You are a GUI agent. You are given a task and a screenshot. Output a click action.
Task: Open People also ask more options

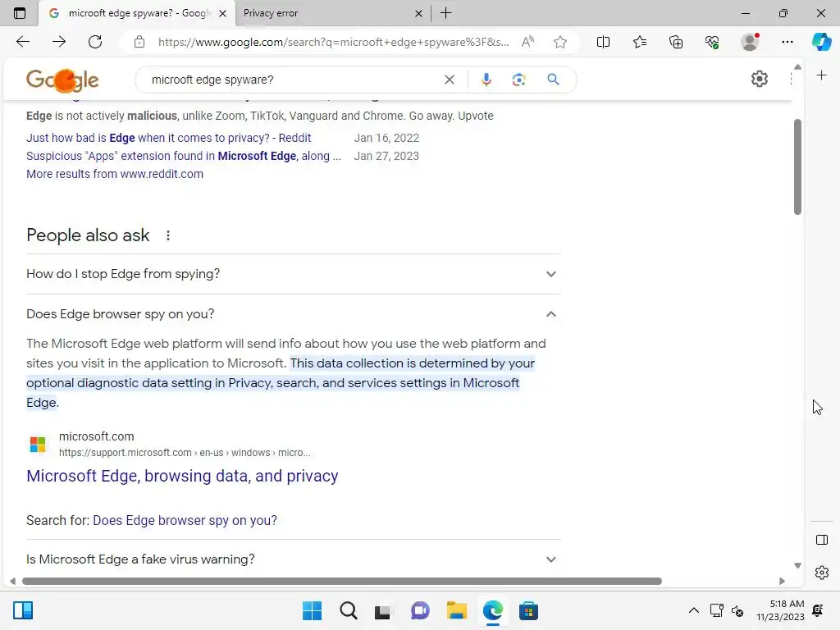click(168, 235)
